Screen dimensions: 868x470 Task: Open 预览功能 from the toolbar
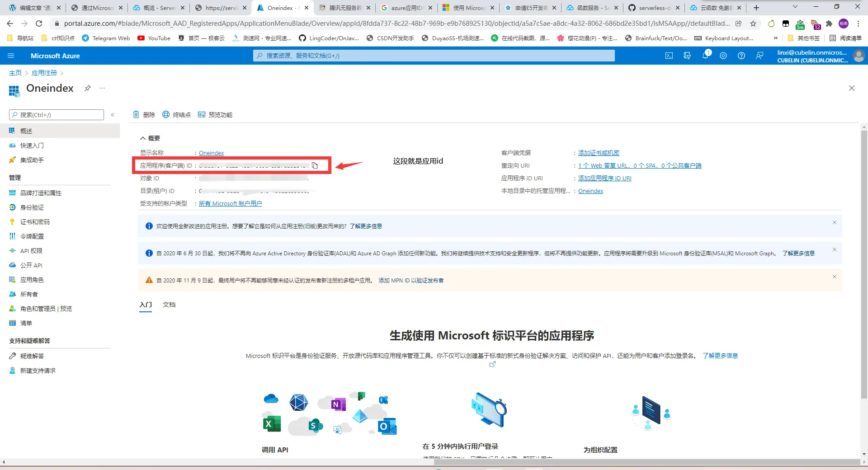pyautogui.click(x=220, y=114)
